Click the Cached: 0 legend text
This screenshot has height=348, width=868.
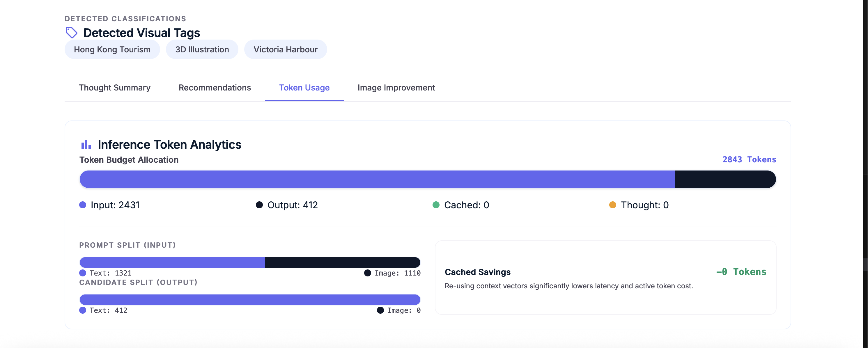point(466,205)
